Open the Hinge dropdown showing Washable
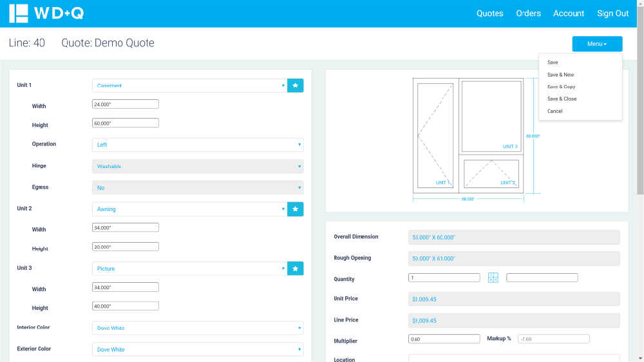Viewport: 644px width, 362px height. point(198,166)
